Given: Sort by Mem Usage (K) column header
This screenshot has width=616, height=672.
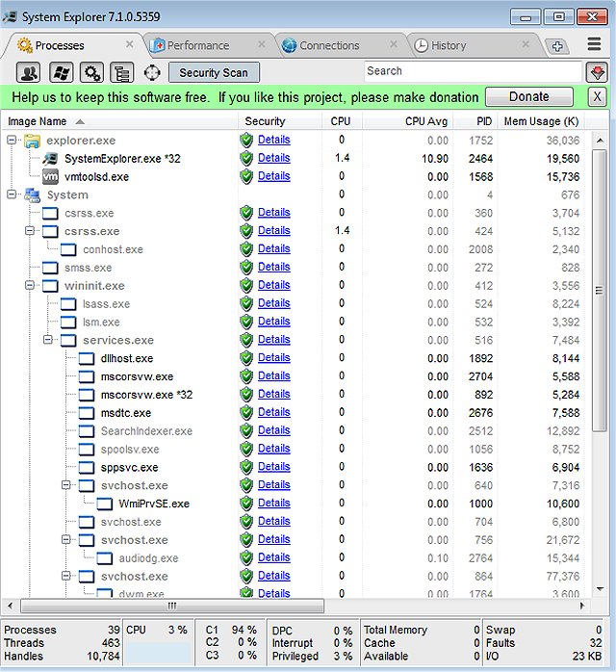Looking at the screenshot, I should click(x=541, y=121).
